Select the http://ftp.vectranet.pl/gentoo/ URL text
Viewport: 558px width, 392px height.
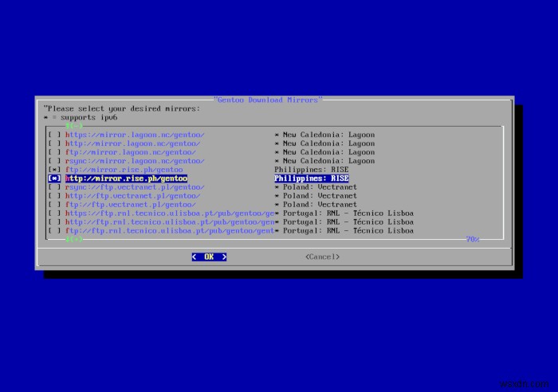pos(133,196)
